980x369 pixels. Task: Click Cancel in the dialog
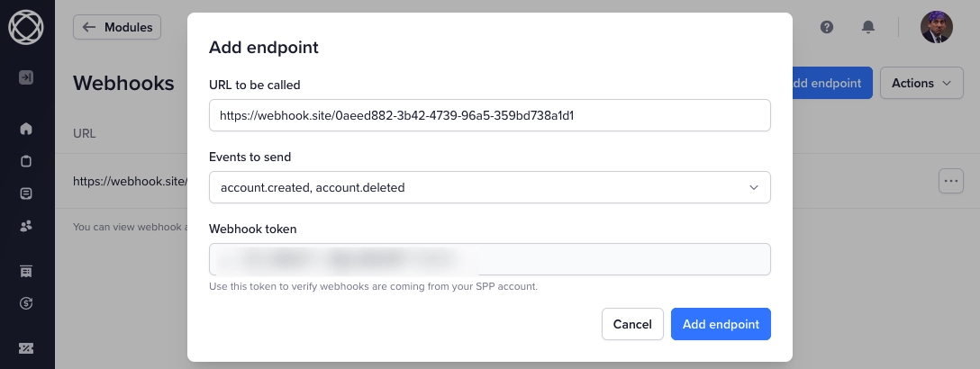click(x=632, y=324)
